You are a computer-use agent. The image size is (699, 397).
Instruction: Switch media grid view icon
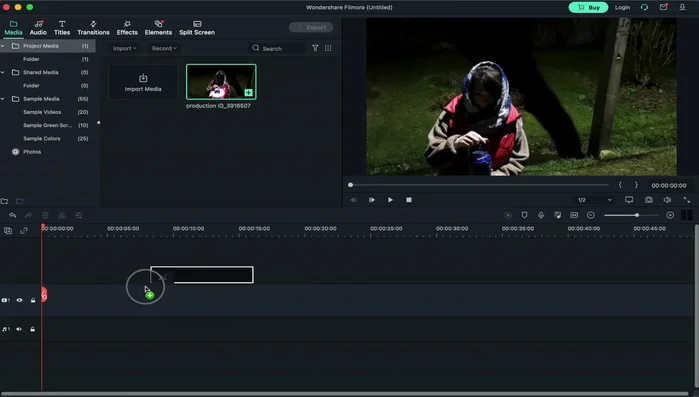click(x=328, y=48)
